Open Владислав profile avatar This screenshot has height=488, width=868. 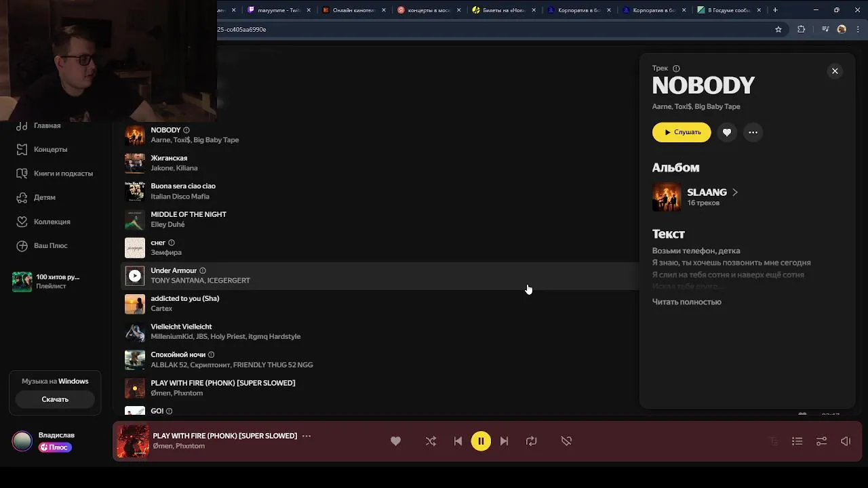pos(22,441)
